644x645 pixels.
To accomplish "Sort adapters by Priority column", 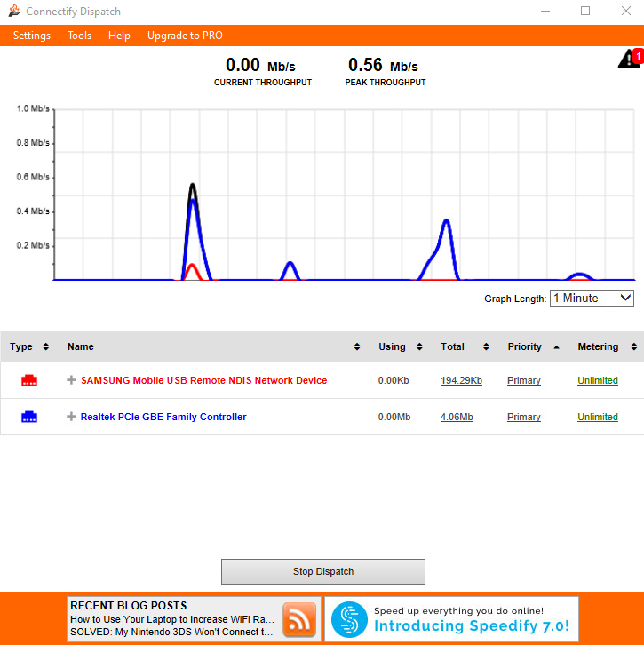I will pos(556,347).
